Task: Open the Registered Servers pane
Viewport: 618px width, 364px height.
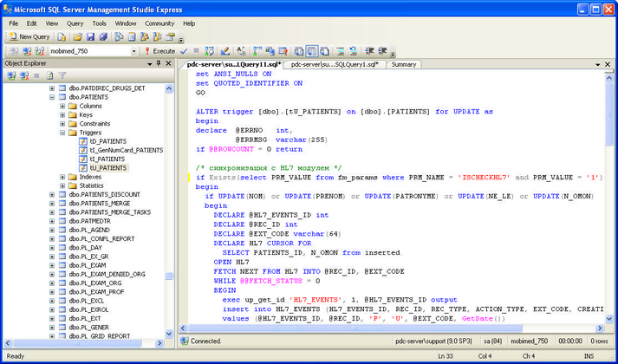Action: click(x=119, y=37)
